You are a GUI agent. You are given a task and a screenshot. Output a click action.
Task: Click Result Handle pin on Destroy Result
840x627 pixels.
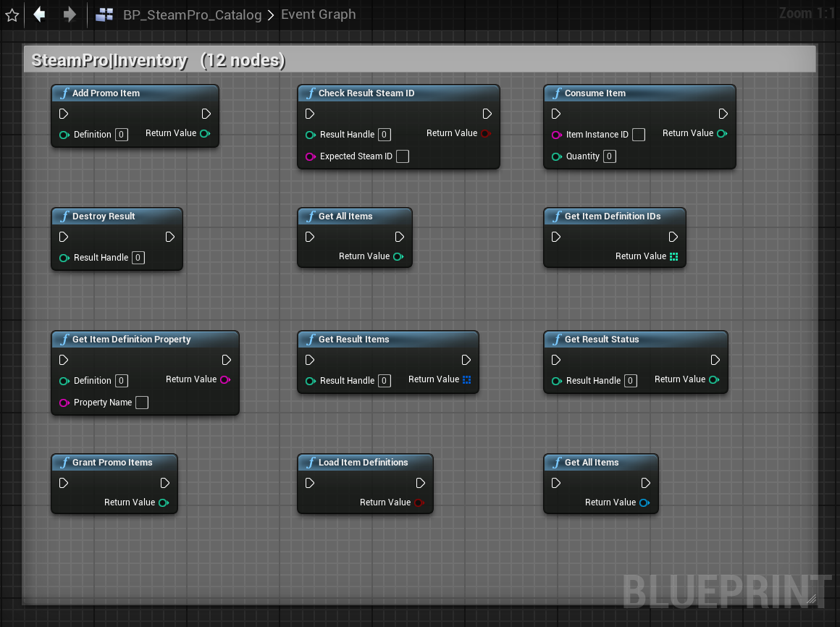pyautogui.click(x=64, y=258)
